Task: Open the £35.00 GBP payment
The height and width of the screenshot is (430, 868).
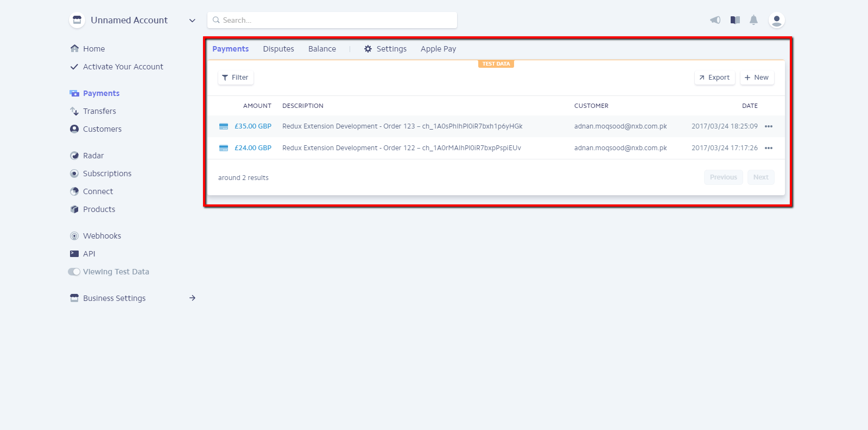Action: coord(253,126)
